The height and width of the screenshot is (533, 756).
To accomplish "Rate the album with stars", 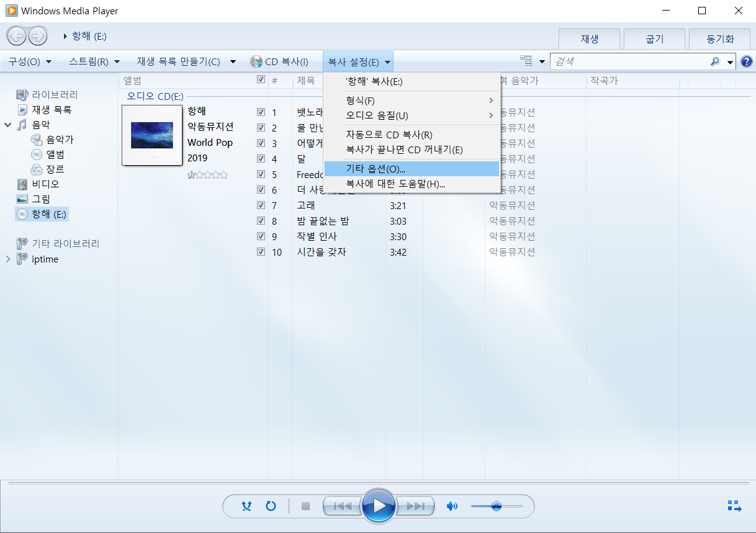I will tap(208, 175).
